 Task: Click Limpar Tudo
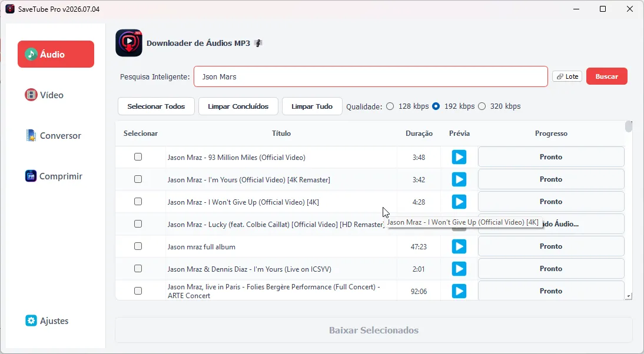point(312,106)
